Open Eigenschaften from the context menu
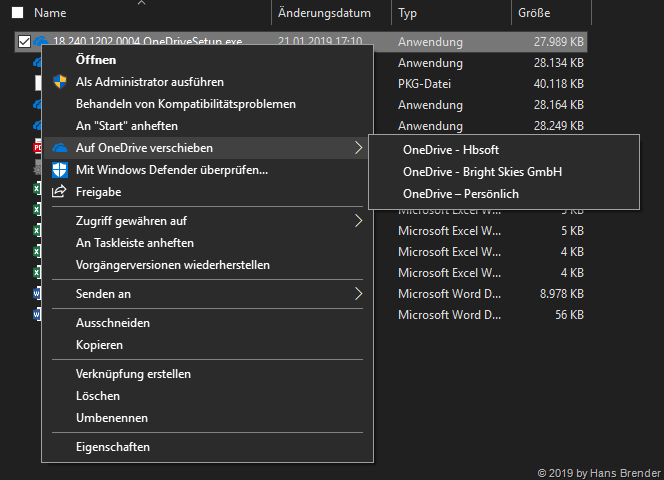The width and height of the screenshot is (664, 480). [113, 447]
